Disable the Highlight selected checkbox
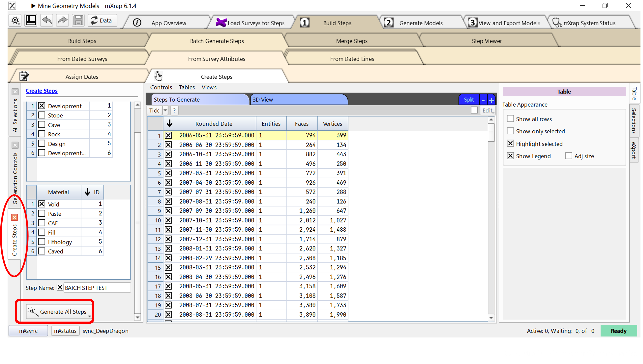Screen dimensions: 643x364 point(510,143)
